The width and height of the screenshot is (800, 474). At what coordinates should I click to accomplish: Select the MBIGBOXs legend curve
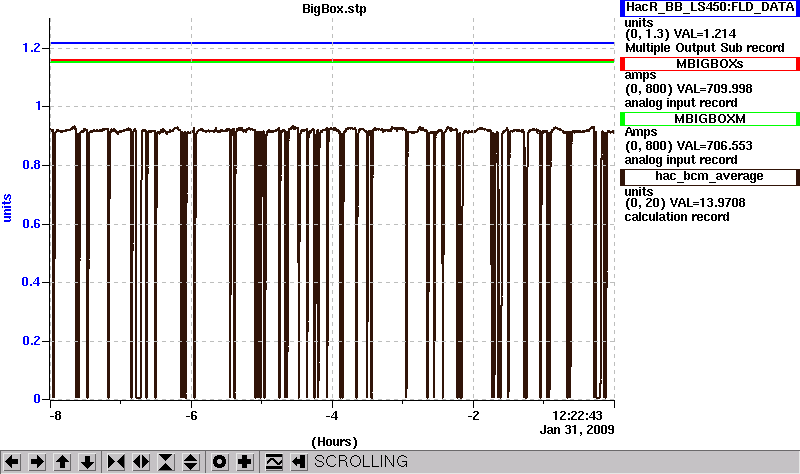point(709,64)
